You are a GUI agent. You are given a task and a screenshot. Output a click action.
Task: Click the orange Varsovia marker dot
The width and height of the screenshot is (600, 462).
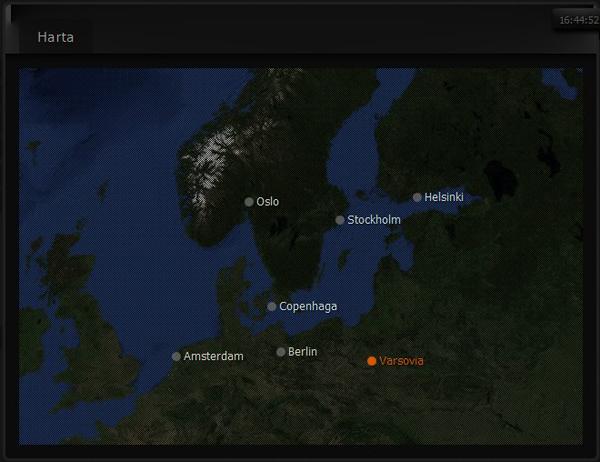click(x=372, y=361)
